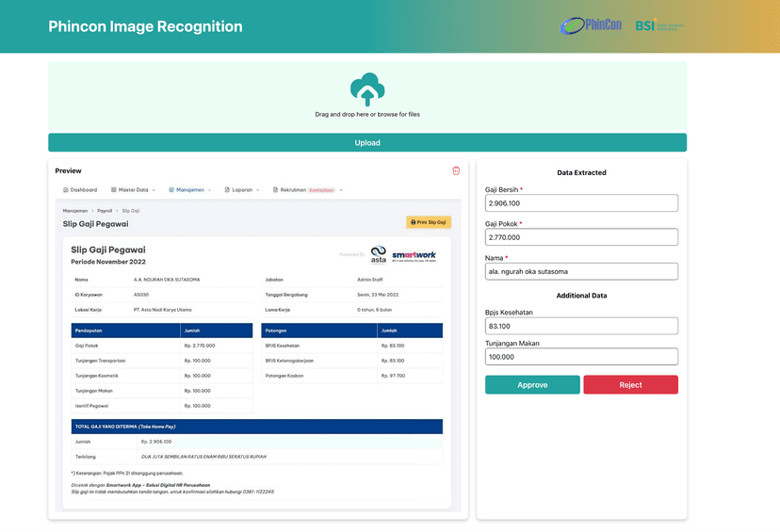
Task: Edit the Gaji Pokok input field
Action: (x=581, y=237)
